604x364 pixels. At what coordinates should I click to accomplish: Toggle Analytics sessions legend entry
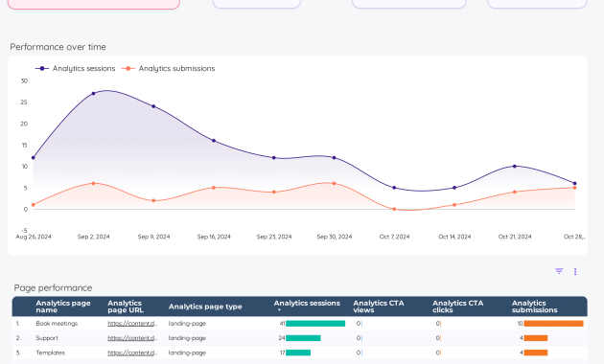coord(76,69)
